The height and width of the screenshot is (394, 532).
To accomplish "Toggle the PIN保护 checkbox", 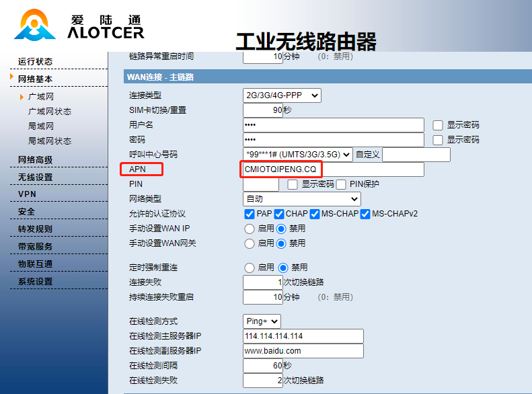I will 342,184.
